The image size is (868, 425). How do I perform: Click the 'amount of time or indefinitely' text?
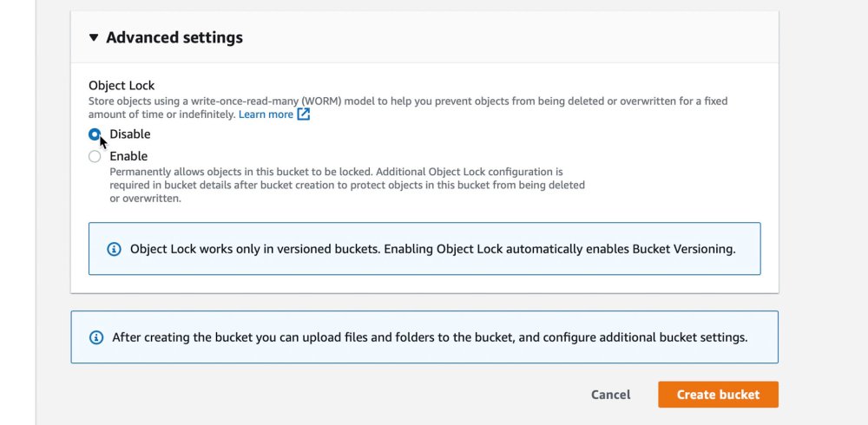pyautogui.click(x=161, y=114)
